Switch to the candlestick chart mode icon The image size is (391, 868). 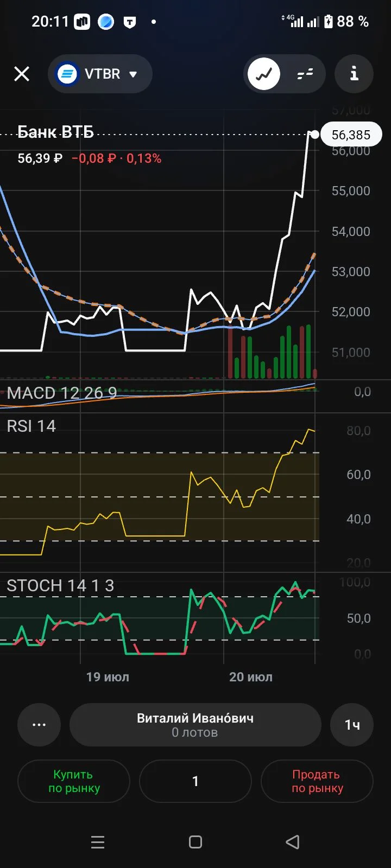tap(305, 74)
